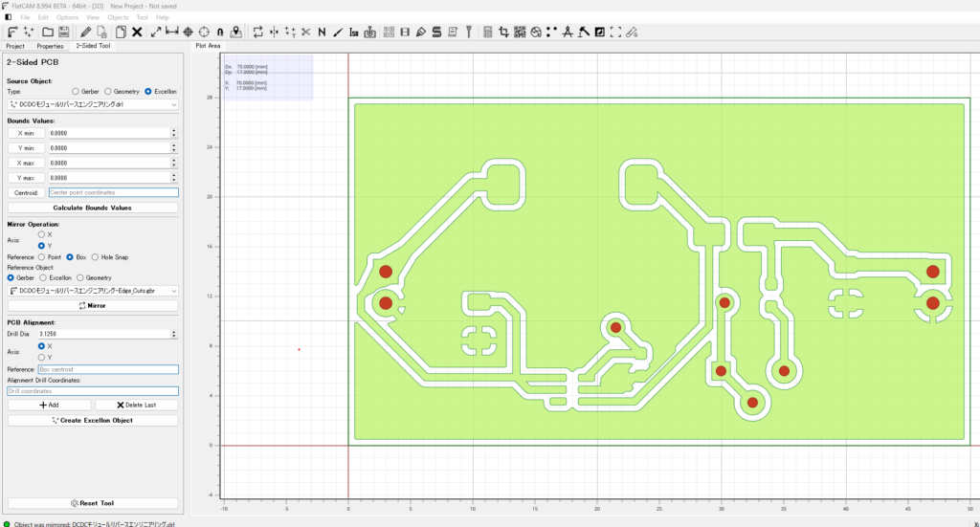
Task: Click the New Gerber object toolbar icon
Action: (x=12, y=32)
